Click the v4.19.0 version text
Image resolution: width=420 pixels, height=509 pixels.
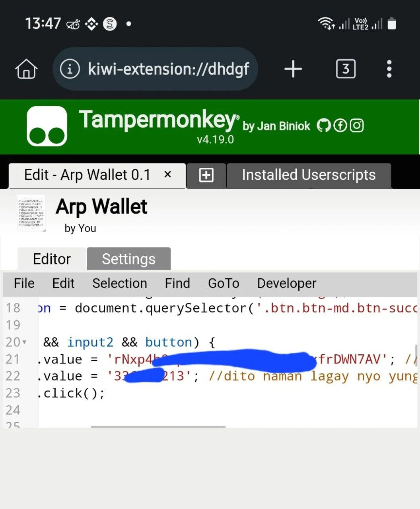point(215,140)
